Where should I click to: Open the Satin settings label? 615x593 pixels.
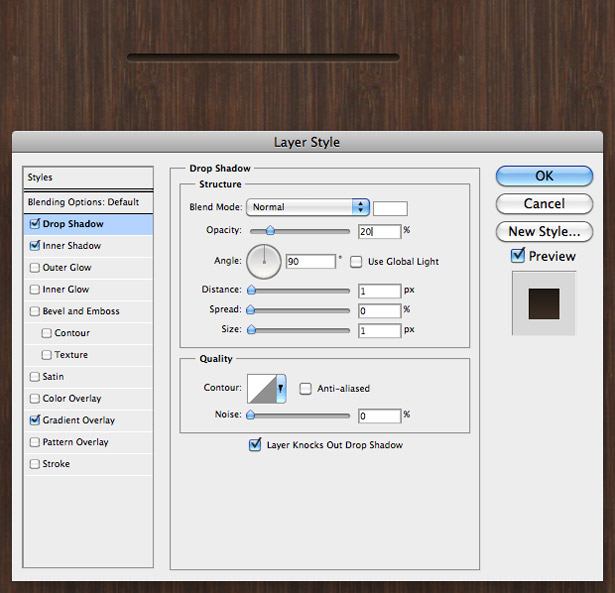coord(53,377)
